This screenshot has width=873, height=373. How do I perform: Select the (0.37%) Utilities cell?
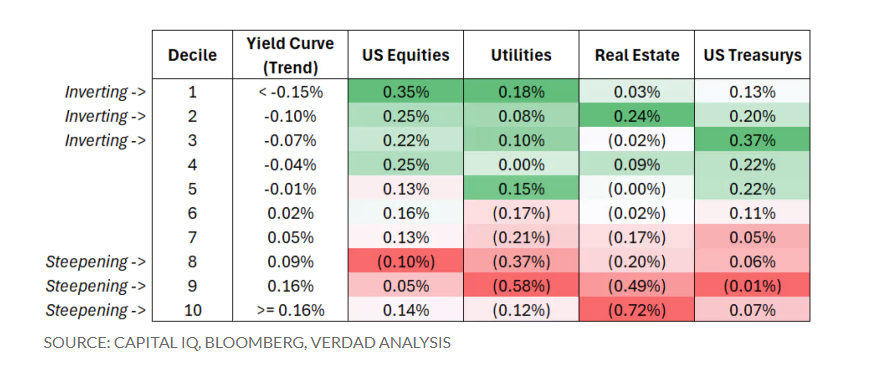click(x=521, y=261)
